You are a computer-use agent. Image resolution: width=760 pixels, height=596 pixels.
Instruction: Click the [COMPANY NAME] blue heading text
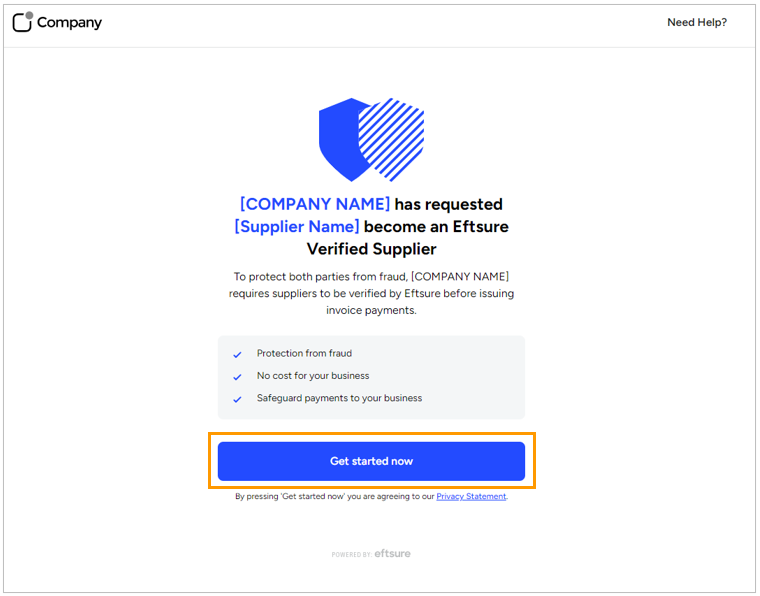(315, 204)
